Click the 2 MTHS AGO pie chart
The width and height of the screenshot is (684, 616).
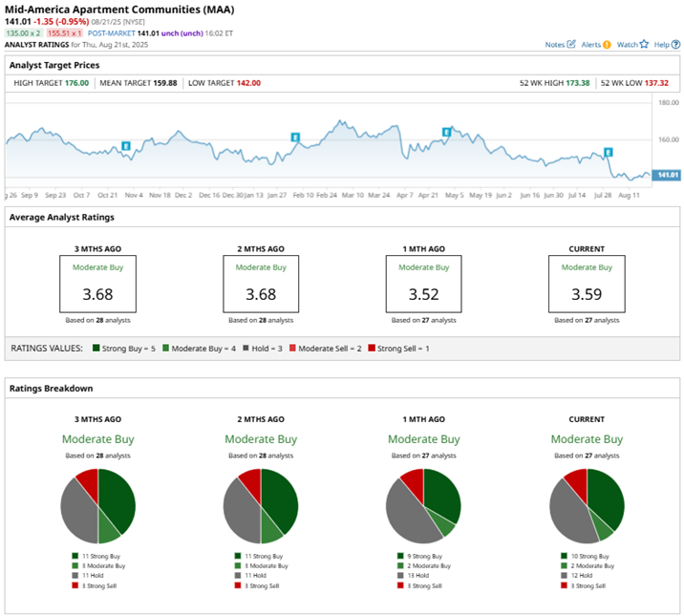click(x=261, y=506)
